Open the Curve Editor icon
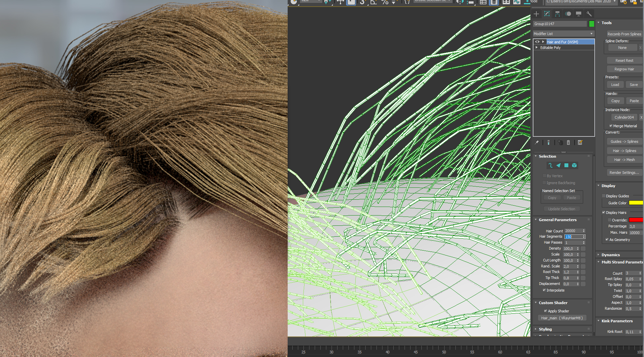 [x=517, y=2]
